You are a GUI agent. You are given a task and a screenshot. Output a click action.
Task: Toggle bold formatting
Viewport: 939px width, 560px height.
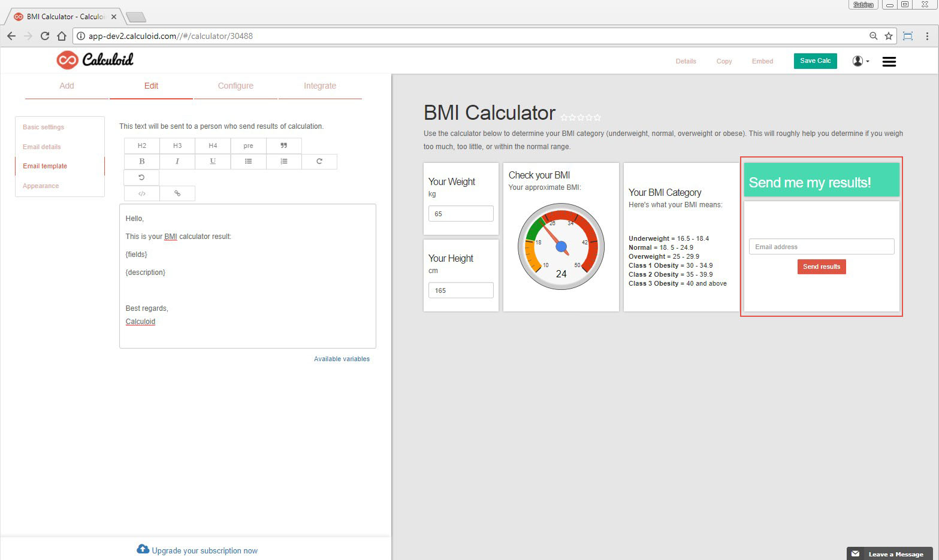(142, 161)
